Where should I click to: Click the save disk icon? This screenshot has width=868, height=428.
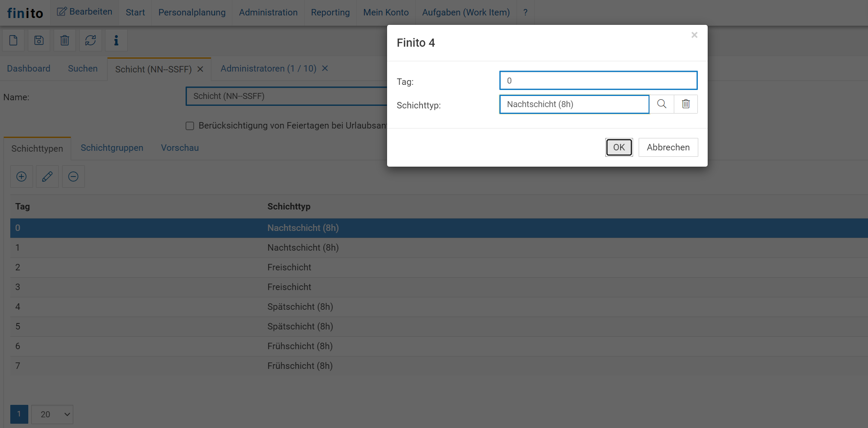pyautogui.click(x=39, y=41)
